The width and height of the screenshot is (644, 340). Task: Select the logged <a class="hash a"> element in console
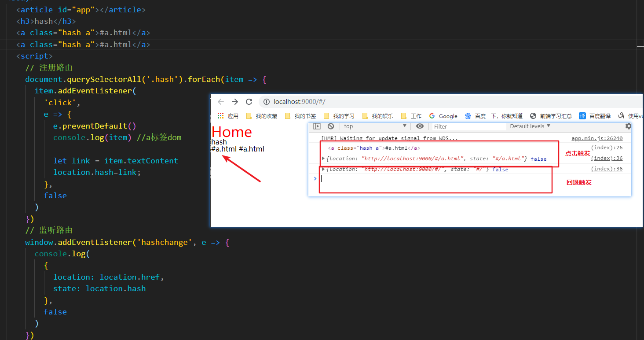pyautogui.click(x=374, y=148)
